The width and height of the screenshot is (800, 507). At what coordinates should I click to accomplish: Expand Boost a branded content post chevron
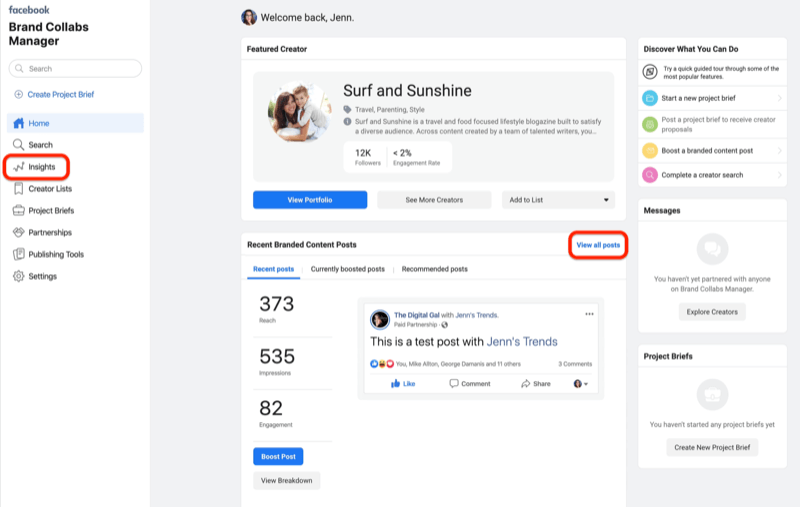click(x=779, y=150)
